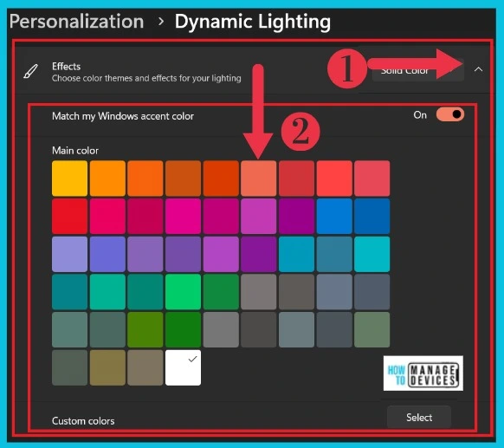This screenshot has width=504, height=448.
Task: Pick medium green swatch, fifth in fourth row
Action: (221, 292)
